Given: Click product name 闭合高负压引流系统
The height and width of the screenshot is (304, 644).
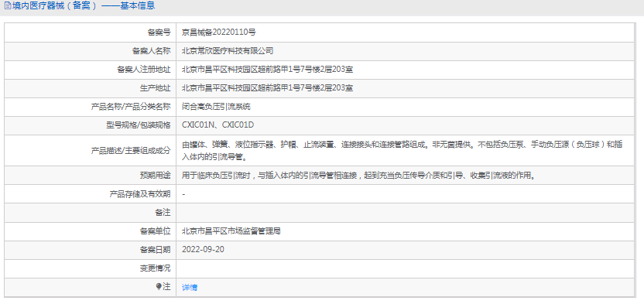Looking at the screenshot, I should click(x=216, y=107).
